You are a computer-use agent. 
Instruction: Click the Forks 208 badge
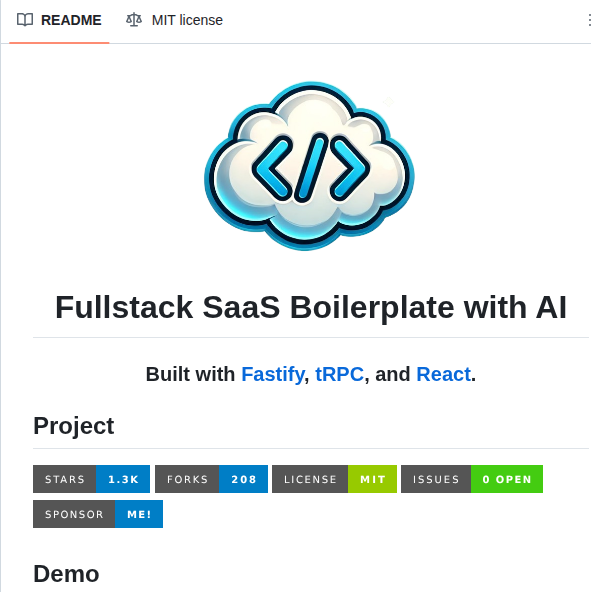(x=211, y=479)
